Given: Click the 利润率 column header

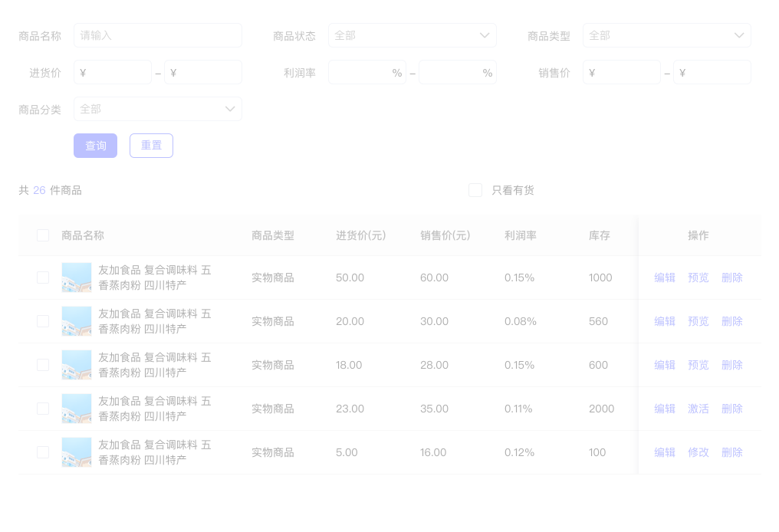Looking at the screenshot, I should [x=521, y=235].
